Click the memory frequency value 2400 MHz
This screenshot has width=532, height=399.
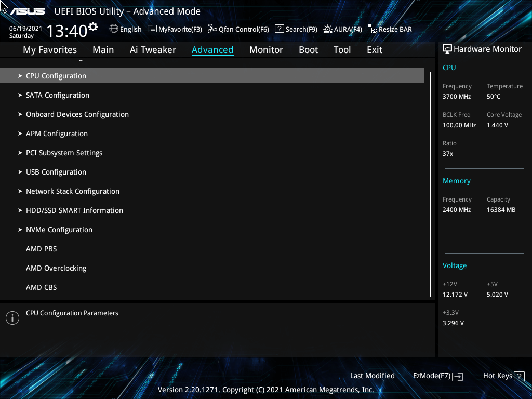tap(456, 210)
